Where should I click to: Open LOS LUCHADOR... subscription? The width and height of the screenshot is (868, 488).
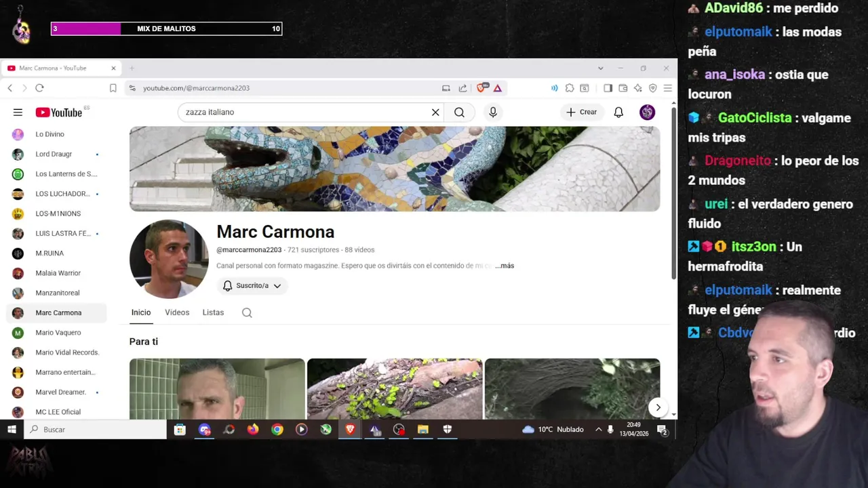point(56,194)
